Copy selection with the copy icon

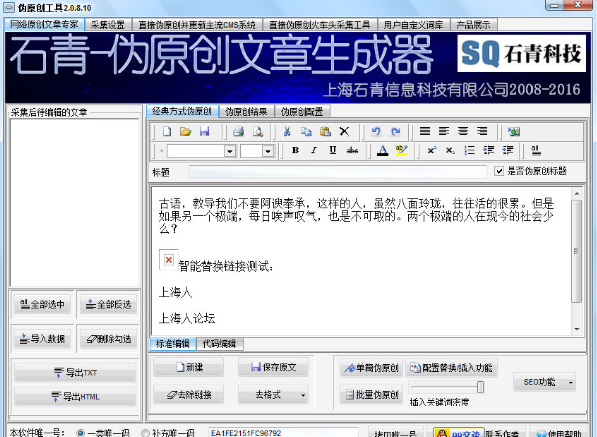[x=306, y=132]
